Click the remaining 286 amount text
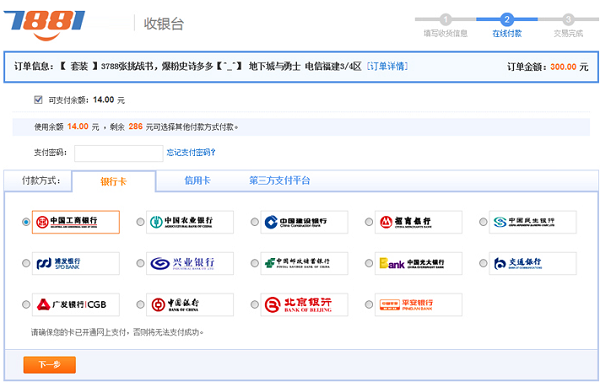Image resolution: width=600 pixels, height=382 pixels. click(135, 127)
